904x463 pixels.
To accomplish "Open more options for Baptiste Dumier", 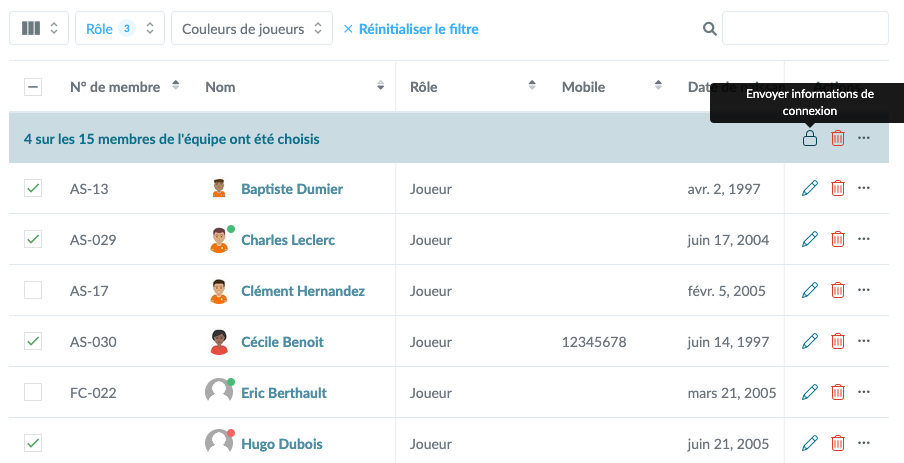I will point(863,188).
